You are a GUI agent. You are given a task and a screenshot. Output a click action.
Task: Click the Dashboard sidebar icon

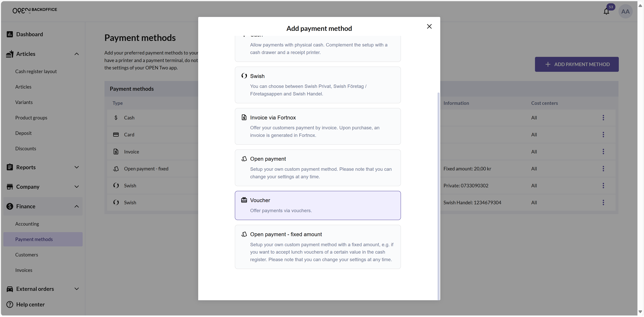pos(10,34)
